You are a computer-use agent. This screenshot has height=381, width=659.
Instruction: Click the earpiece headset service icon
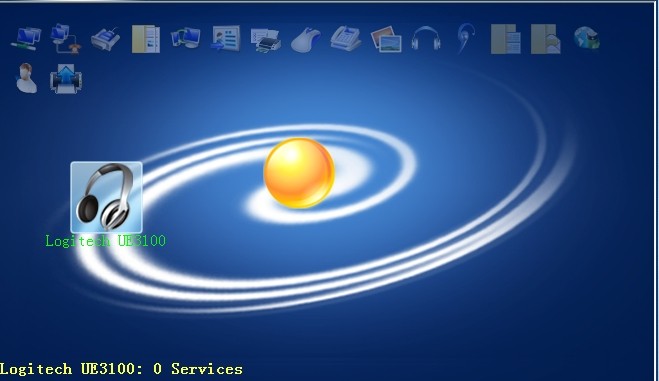[x=466, y=38]
